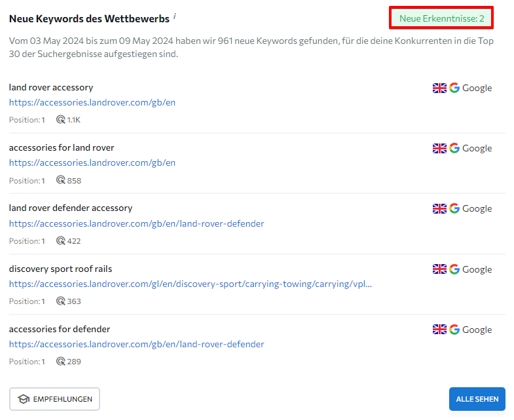Open URL under 'land rover defender accessory'

coord(136,223)
